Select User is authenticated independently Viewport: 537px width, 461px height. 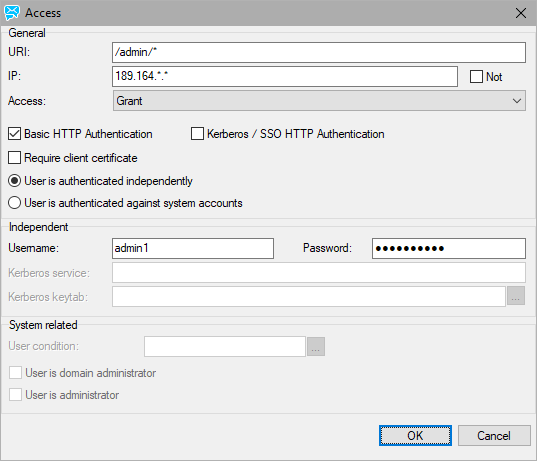tap(14, 181)
